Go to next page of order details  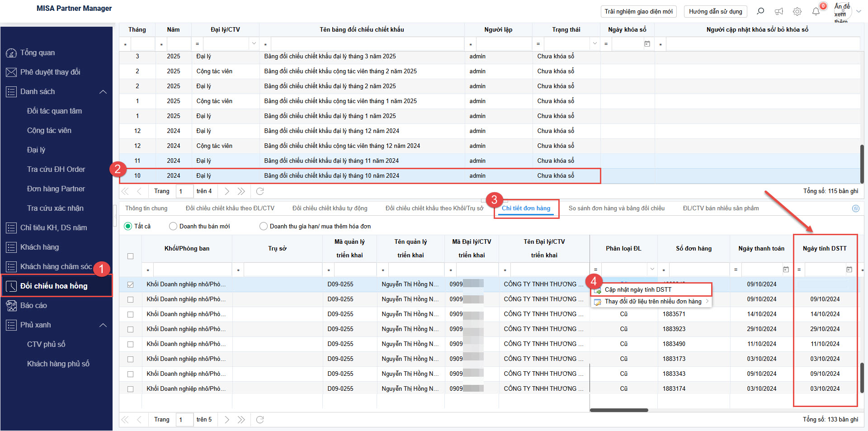click(x=227, y=420)
